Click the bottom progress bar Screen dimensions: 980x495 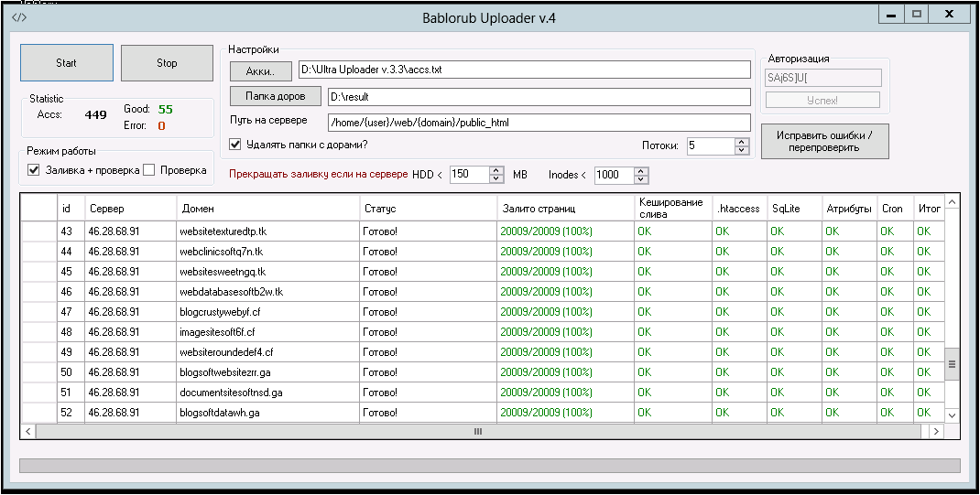pyautogui.click(x=490, y=466)
